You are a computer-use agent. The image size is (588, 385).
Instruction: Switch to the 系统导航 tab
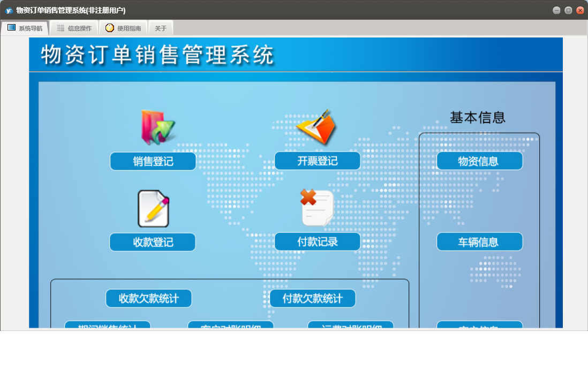point(25,28)
